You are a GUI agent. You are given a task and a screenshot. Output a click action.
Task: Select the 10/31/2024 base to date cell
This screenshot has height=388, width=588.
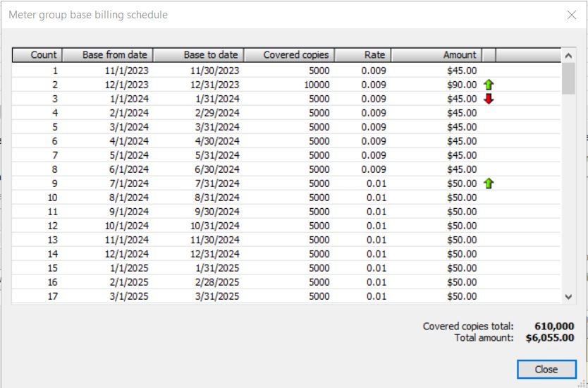coord(215,226)
